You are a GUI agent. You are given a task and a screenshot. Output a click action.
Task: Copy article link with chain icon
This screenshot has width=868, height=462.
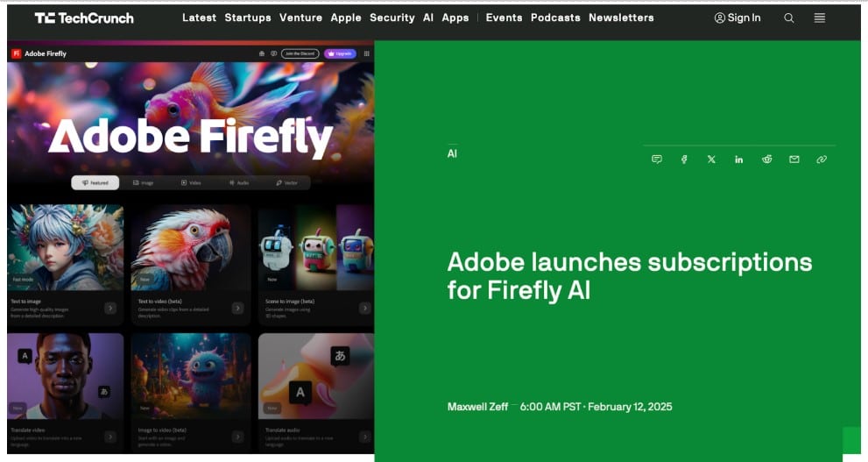822,160
